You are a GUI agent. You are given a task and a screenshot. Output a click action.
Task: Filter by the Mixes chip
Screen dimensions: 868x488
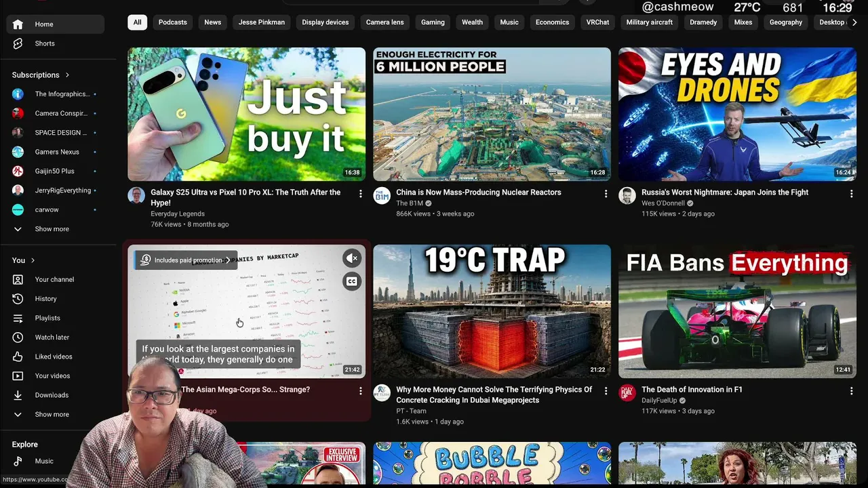[743, 22]
